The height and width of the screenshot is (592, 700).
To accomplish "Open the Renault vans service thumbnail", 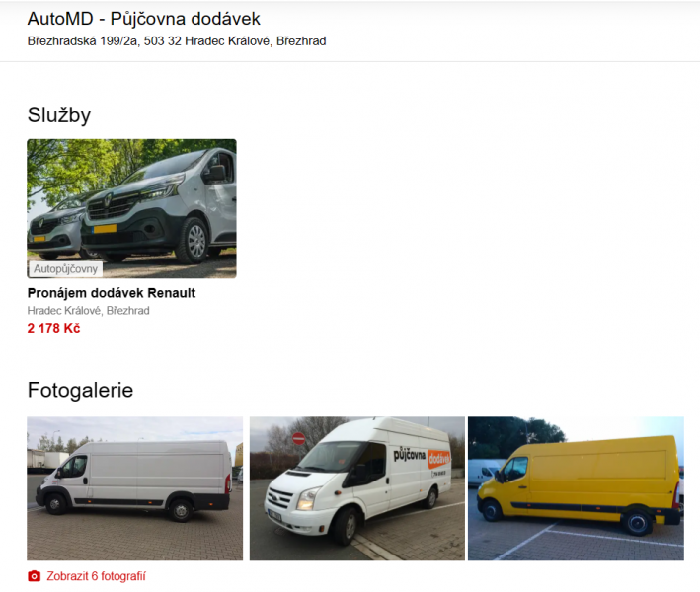I will tap(131, 208).
